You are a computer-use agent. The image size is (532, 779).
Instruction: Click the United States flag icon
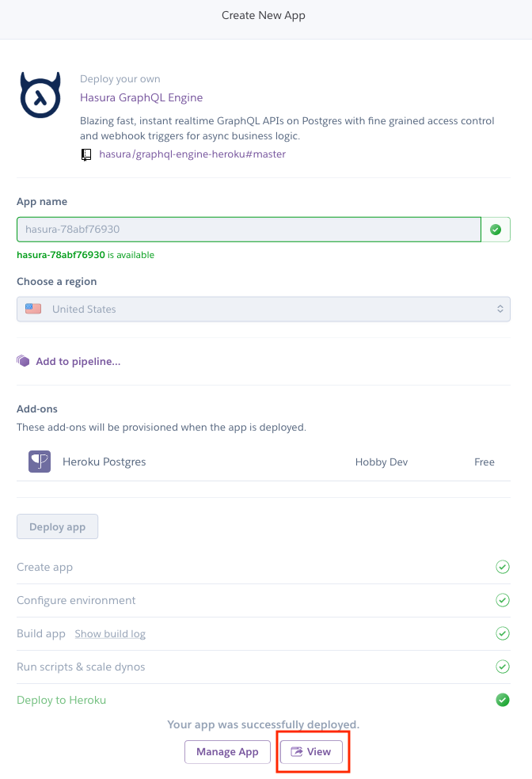point(33,309)
